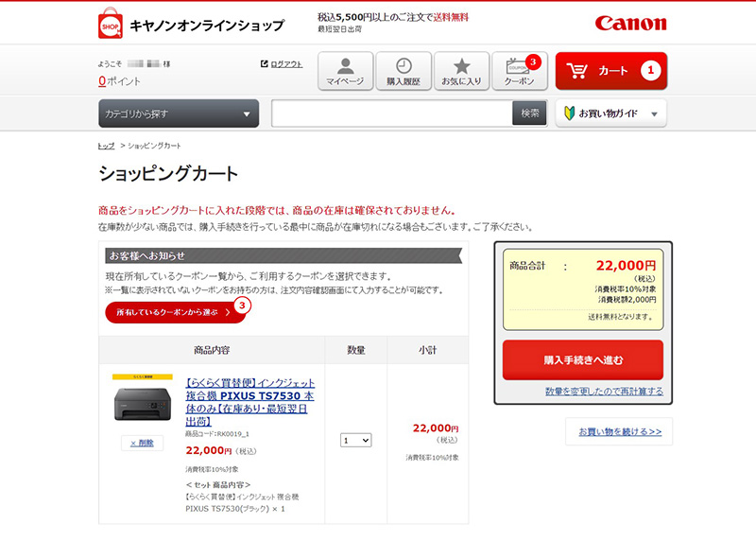Image resolution: width=756 pixels, height=541 pixels.
Task: Click the product search input field
Action: coord(391,113)
